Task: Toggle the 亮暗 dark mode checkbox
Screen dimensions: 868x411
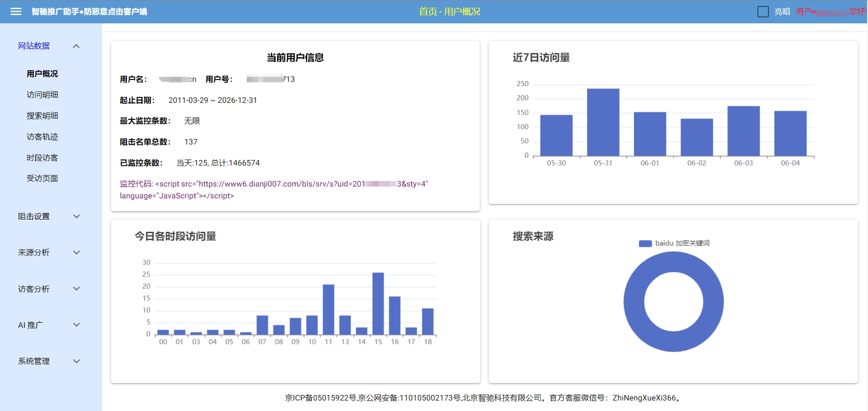Action: click(x=763, y=11)
